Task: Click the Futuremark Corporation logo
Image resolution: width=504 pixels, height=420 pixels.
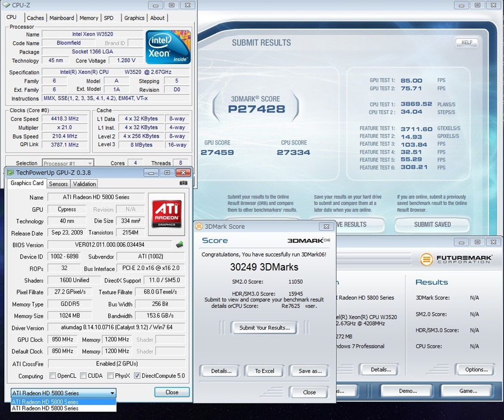Action: pos(456,259)
